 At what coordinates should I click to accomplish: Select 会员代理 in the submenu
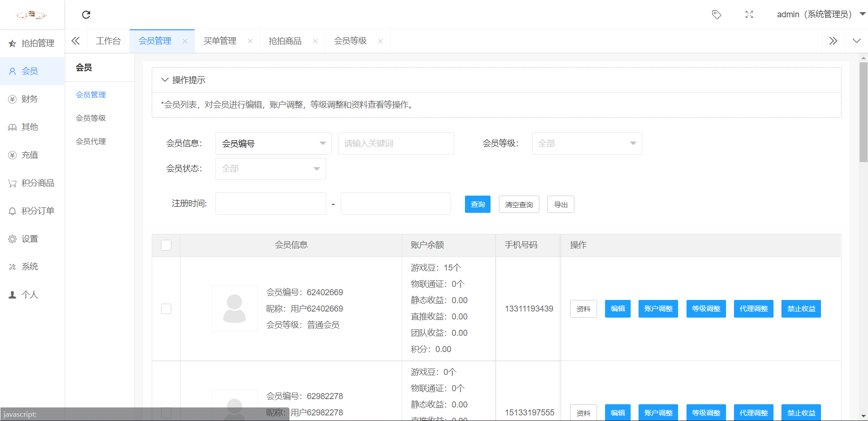[x=91, y=141]
